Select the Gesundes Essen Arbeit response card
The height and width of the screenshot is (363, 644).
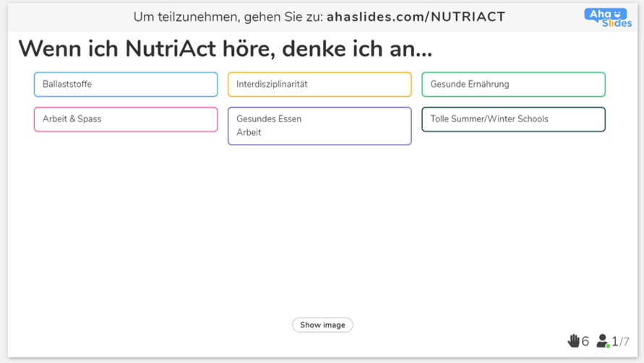[x=319, y=126]
